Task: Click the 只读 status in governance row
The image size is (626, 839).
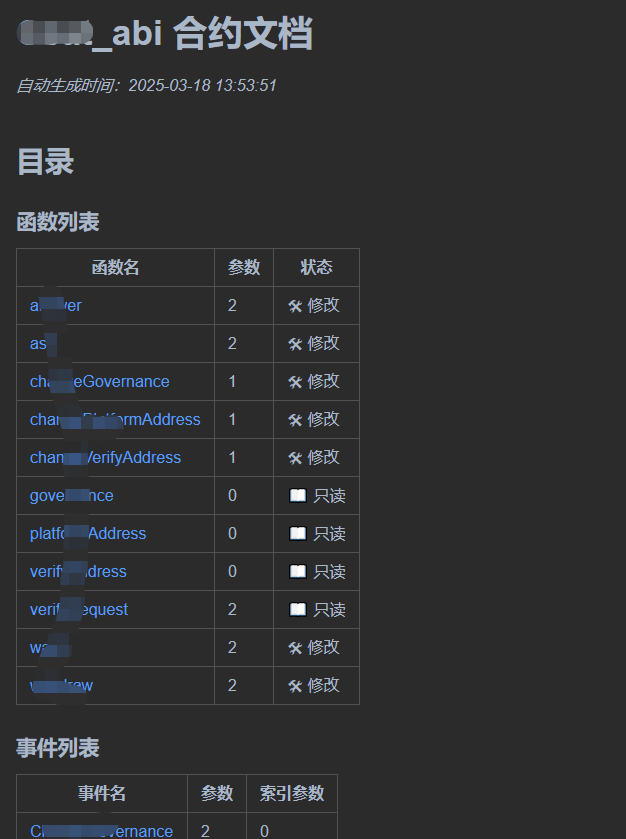Action: tap(330, 495)
